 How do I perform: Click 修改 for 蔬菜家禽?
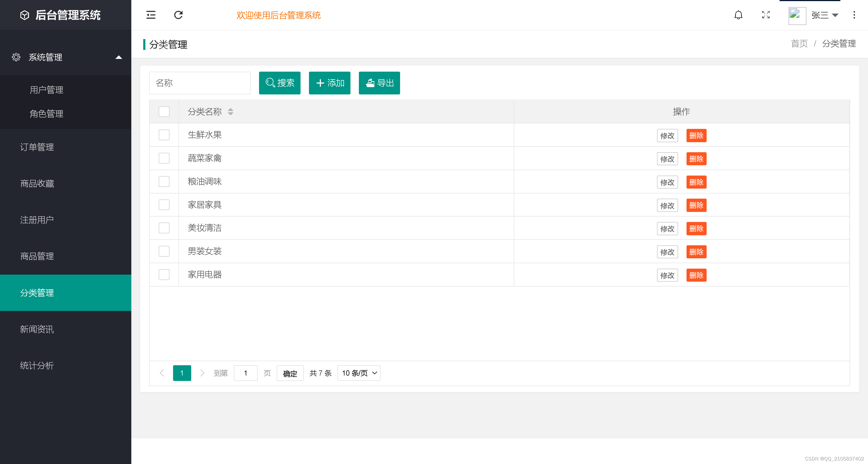668,159
